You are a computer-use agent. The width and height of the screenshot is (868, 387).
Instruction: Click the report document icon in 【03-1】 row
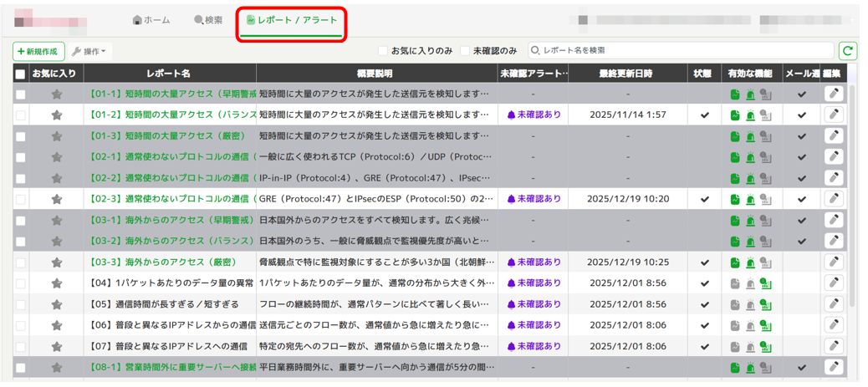click(x=735, y=221)
